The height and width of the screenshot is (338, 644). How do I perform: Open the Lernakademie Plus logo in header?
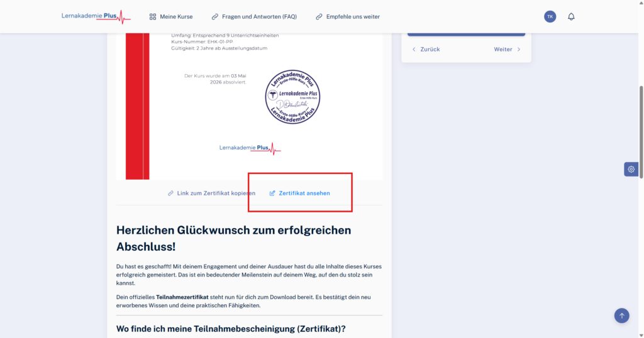[x=96, y=17]
